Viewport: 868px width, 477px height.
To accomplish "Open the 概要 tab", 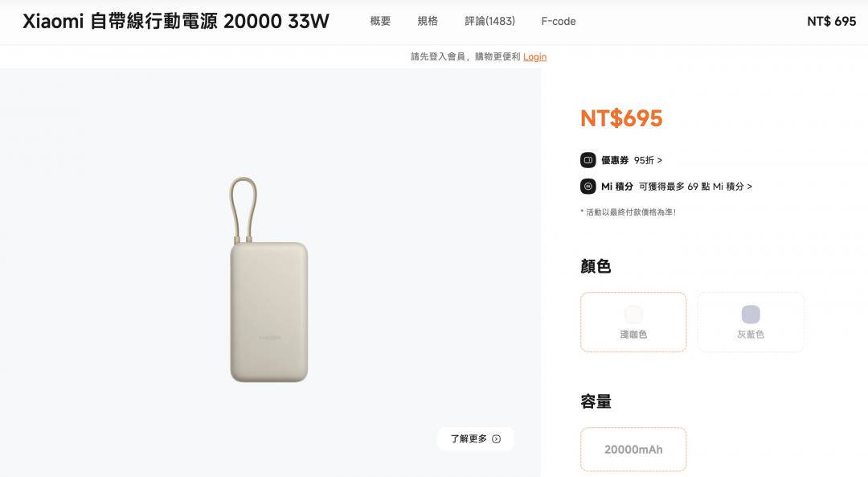I will [x=380, y=21].
